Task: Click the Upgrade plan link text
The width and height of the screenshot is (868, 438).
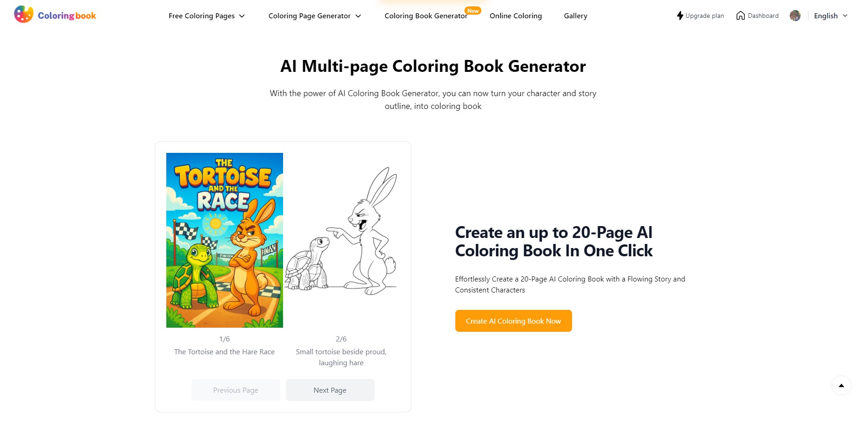Action: [x=704, y=16]
